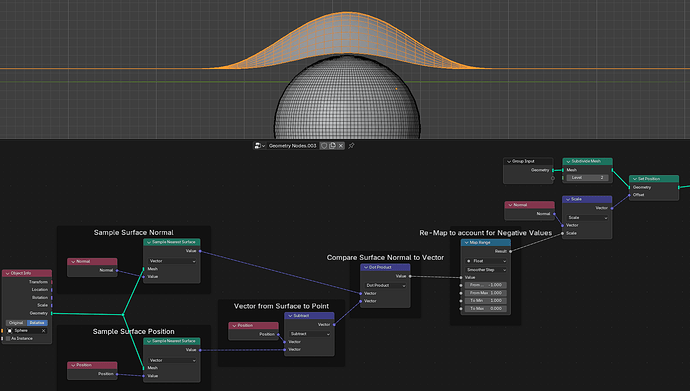
Task: Select Compare Surface Normal to Vector label
Action: pyautogui.click(x=385, y=258)
